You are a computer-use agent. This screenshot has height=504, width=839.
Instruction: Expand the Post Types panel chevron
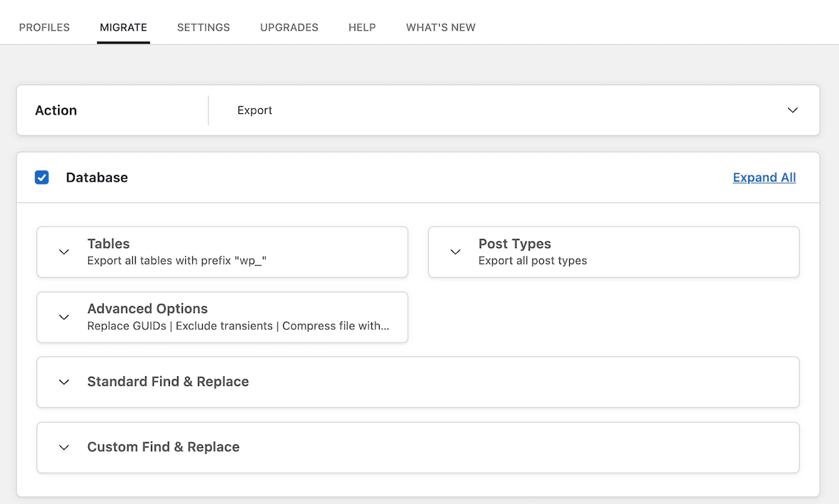click(x=455, y=252)
